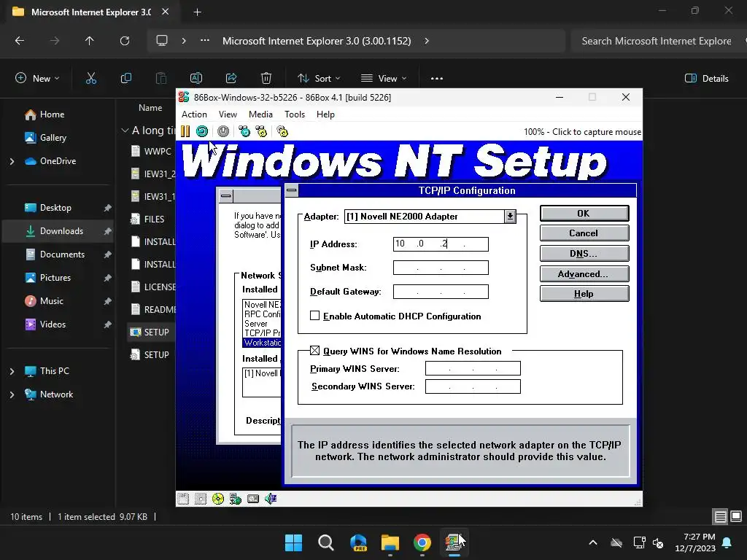Open the Sort dropdown in Explorer
The image size is (747, 560).
click(319, 79)
